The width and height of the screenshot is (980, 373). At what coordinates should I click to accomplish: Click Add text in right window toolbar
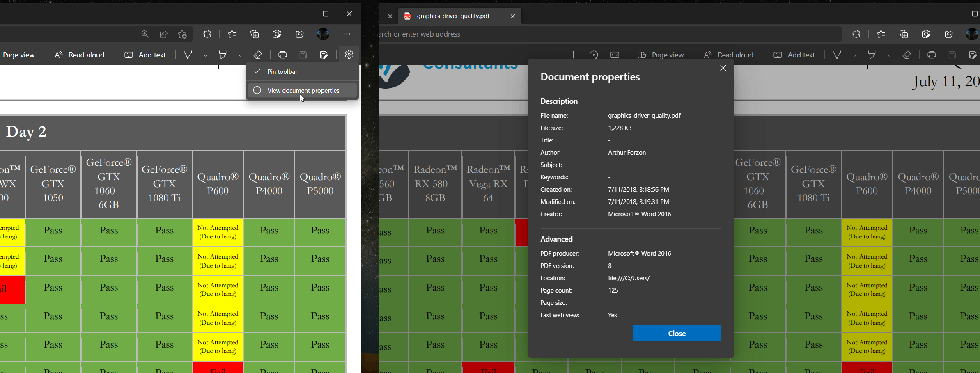click(794, 55)
